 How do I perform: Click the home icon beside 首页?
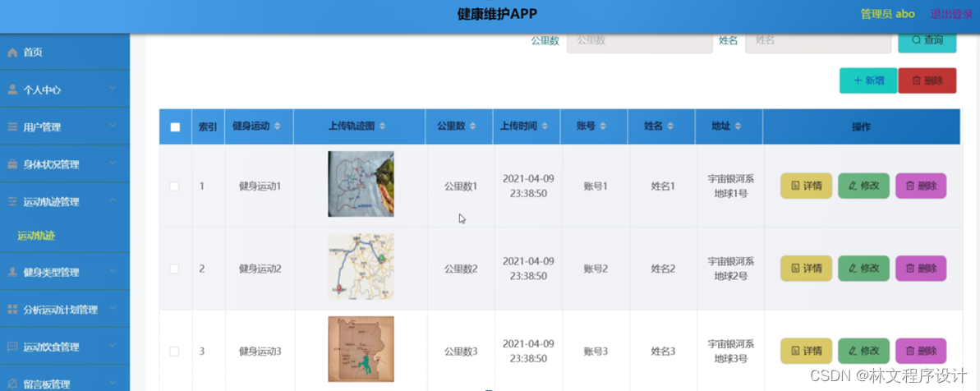click(12, 53)
